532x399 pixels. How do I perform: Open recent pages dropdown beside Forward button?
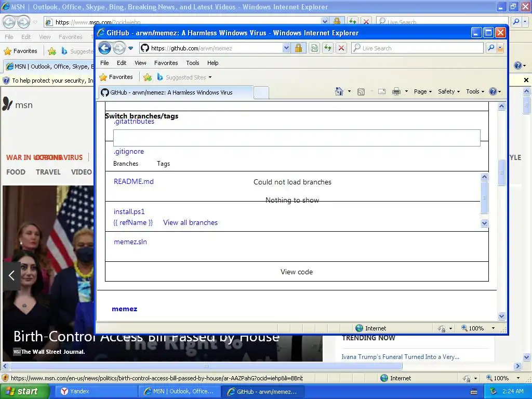(x=130, y=48)
